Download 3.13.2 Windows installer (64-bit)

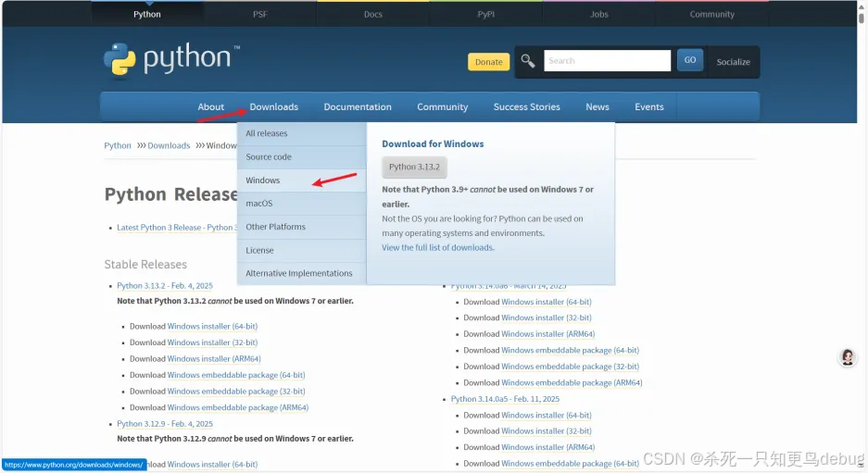(212, 327)
